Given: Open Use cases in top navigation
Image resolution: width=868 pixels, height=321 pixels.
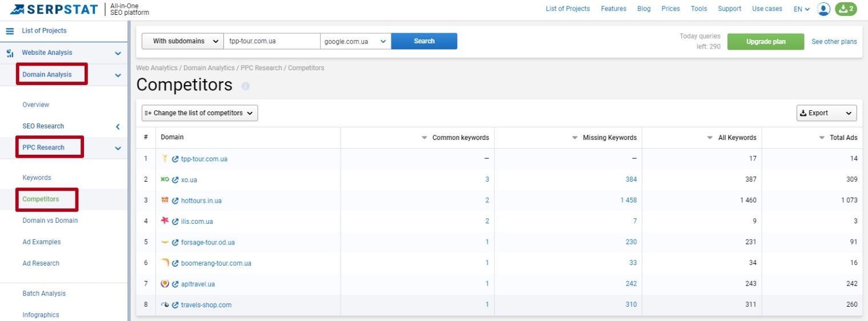Looking at the screenshot, I should [767, 9].
